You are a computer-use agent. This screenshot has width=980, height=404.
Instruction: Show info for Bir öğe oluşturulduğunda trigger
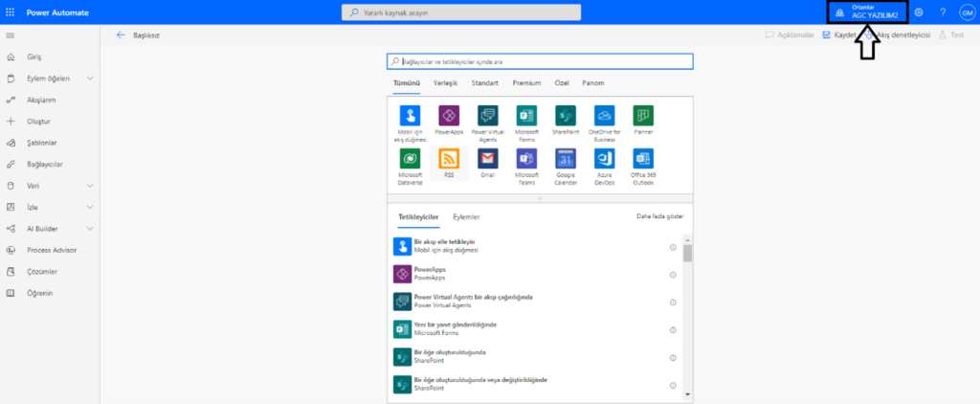(673, 358)
